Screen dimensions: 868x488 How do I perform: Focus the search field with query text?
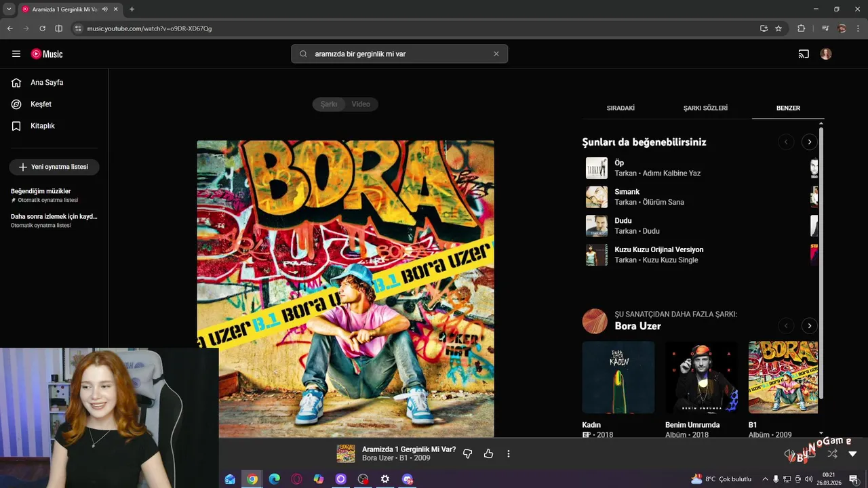(x=400, y=54)
